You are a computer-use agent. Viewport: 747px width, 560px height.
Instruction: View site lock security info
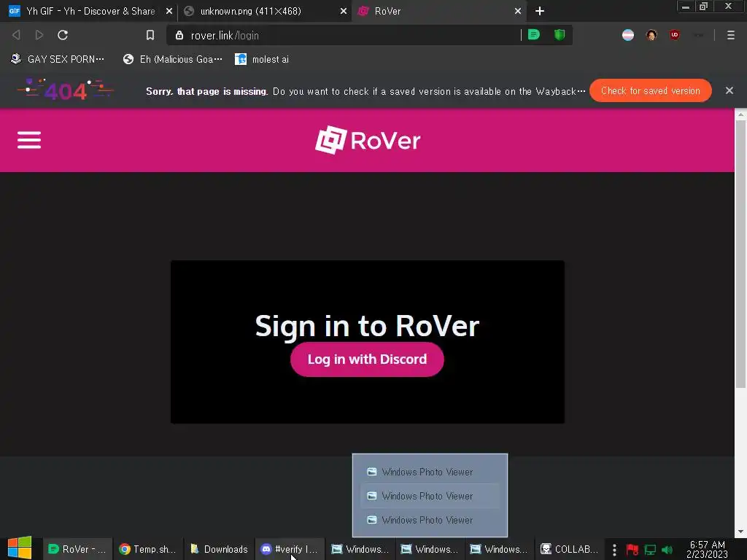(x=179, y=35)
